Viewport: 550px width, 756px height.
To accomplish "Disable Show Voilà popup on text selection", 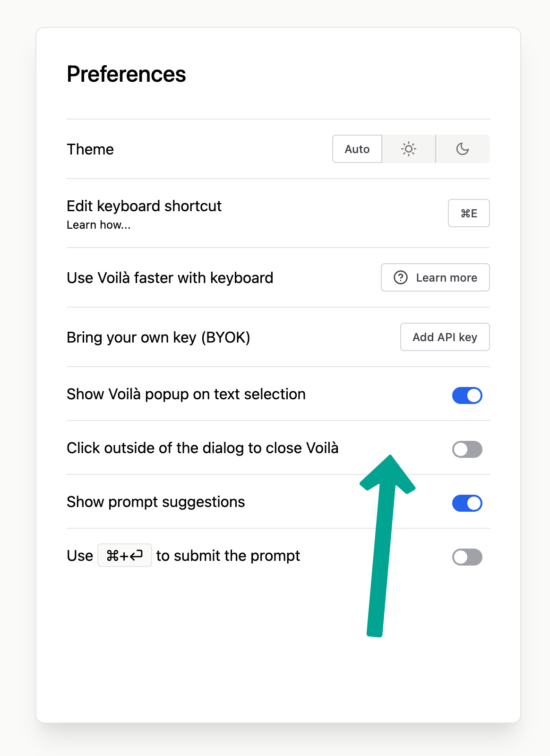I will tap(467, 395).
